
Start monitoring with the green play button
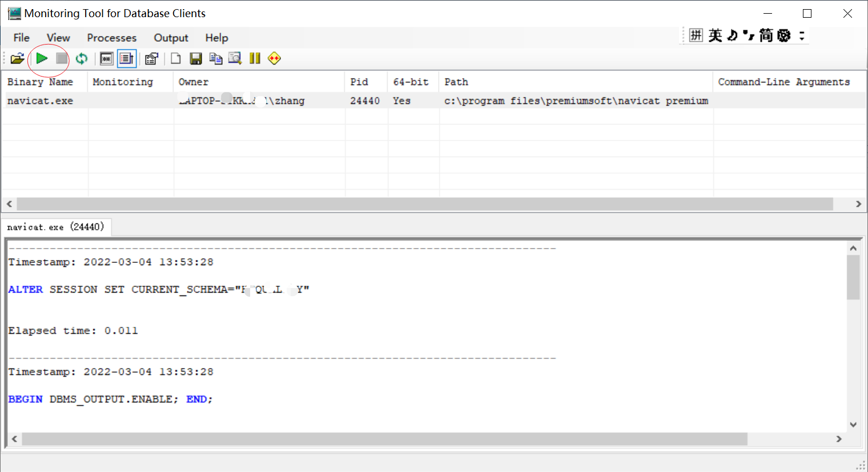(41, 58)
